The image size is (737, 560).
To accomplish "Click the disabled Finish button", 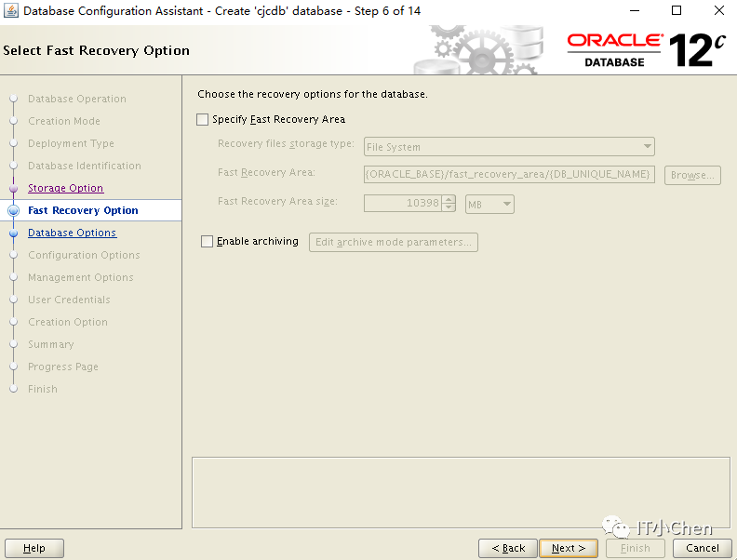I will pos(636,548).
